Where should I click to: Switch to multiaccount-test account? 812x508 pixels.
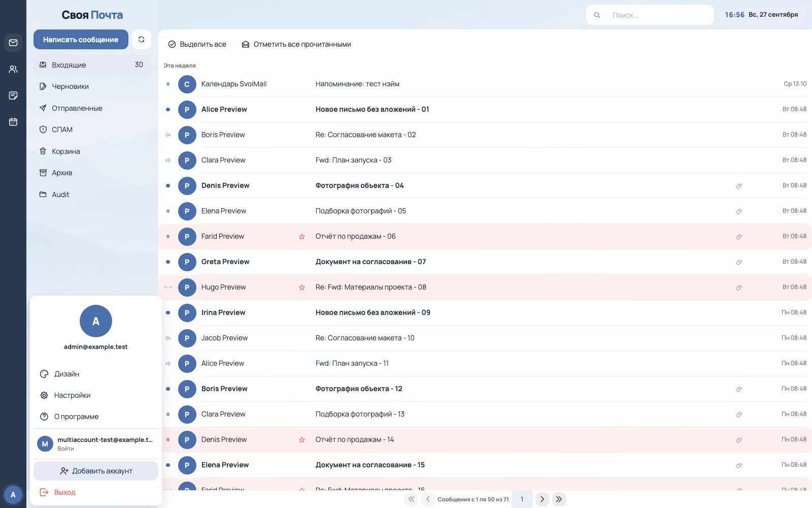96,443
